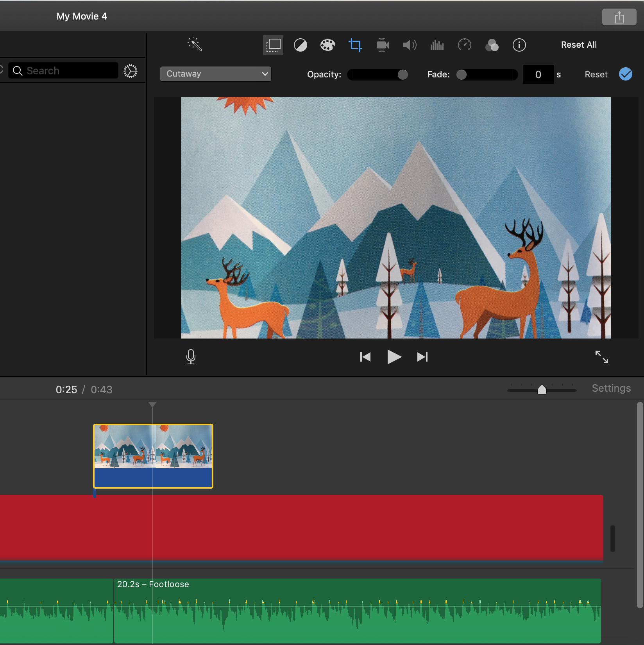644x645 pixels.
Task: Open the color balance tool
Action: click(300, 45)
